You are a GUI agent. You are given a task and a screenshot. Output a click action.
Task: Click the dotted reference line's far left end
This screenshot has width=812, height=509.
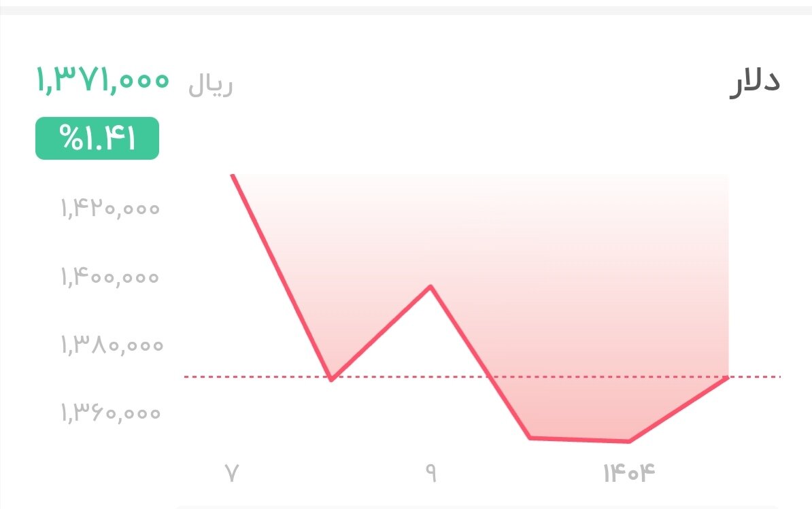[x=186, y=376]
